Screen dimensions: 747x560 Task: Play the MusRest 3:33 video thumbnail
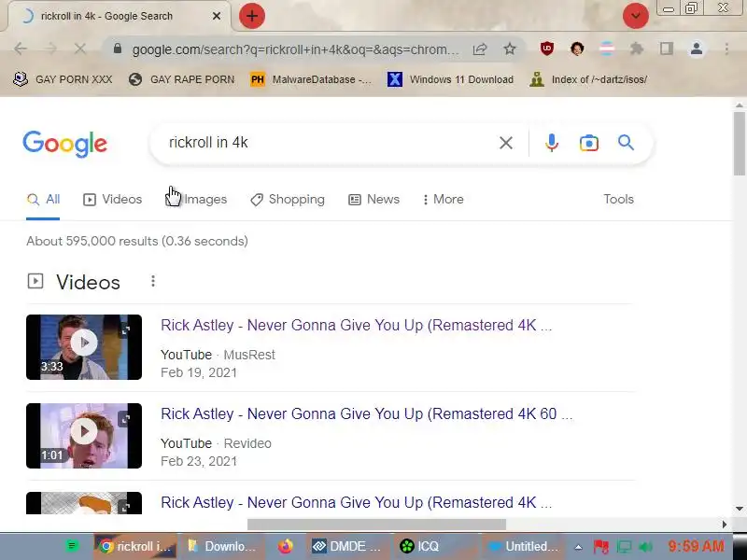pos(84,346)
